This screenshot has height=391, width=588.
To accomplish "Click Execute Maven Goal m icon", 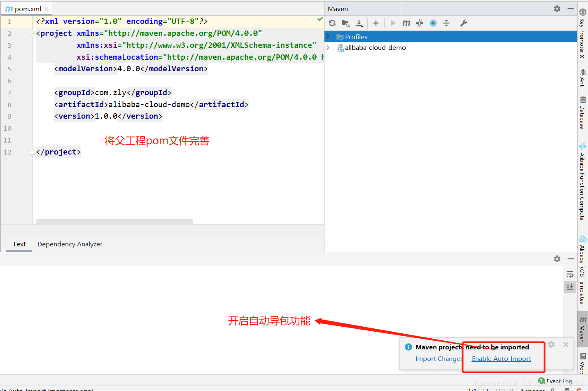I will [x=406, y=23].
